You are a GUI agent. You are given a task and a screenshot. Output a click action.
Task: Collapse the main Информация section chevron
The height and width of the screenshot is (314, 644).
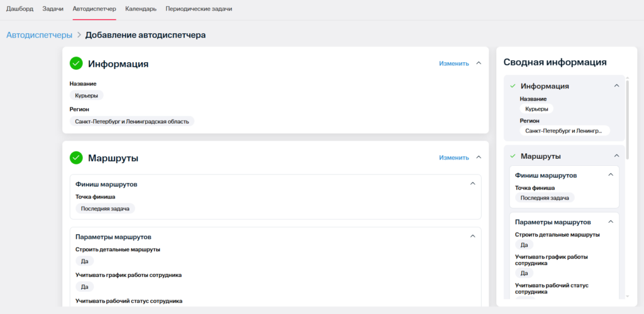pos(479,63)
